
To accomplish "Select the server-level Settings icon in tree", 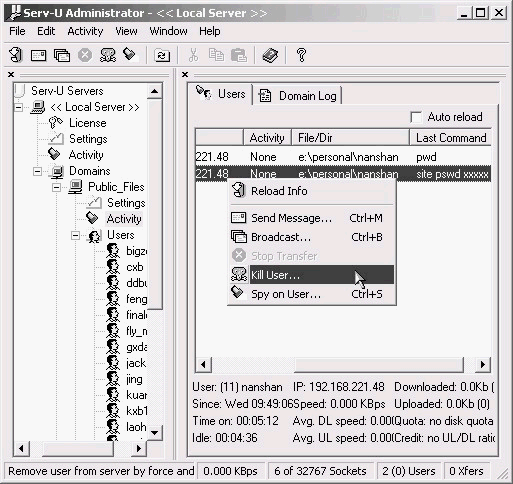I will pos(56,139).
